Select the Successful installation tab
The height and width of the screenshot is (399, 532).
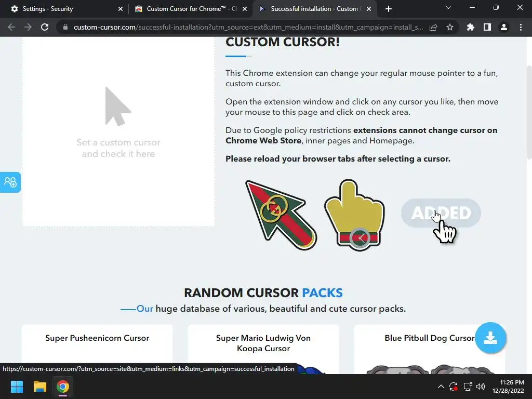pos(314,9)
